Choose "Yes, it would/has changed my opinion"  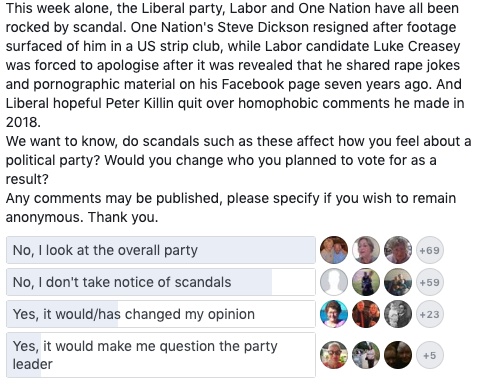[161, 314]
